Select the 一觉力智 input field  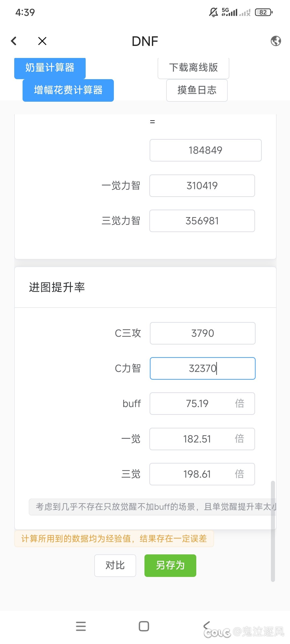[202, 186]
